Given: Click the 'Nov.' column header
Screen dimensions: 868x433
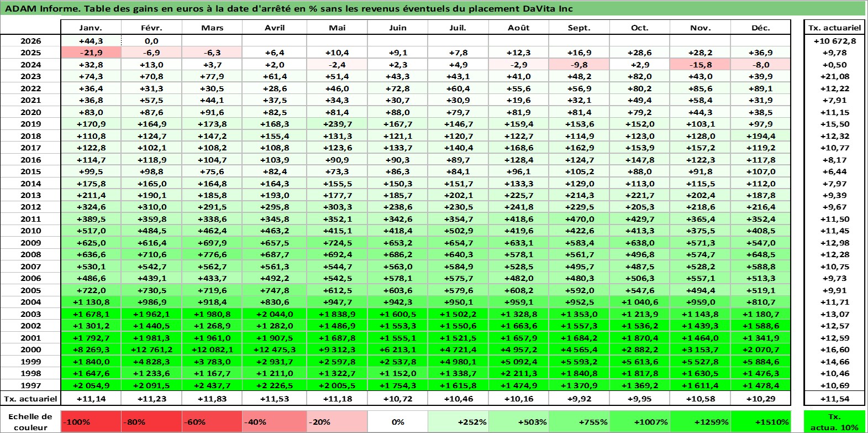Looking at the screenshot, I should [701, 28].
